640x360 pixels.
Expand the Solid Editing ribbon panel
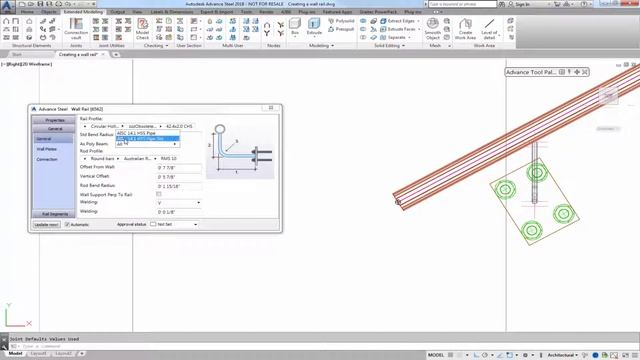tap(389, 46)
